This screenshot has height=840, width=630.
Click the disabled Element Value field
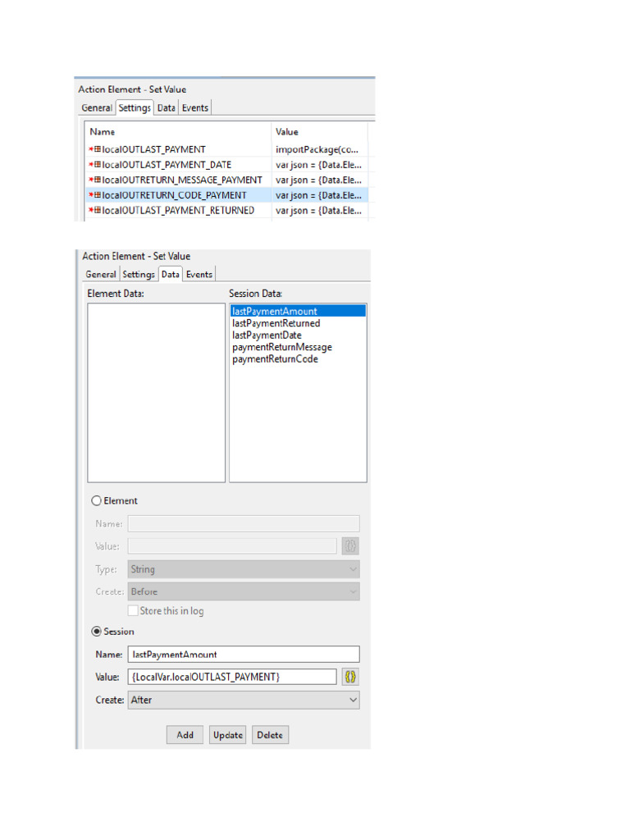click(232, 546)
